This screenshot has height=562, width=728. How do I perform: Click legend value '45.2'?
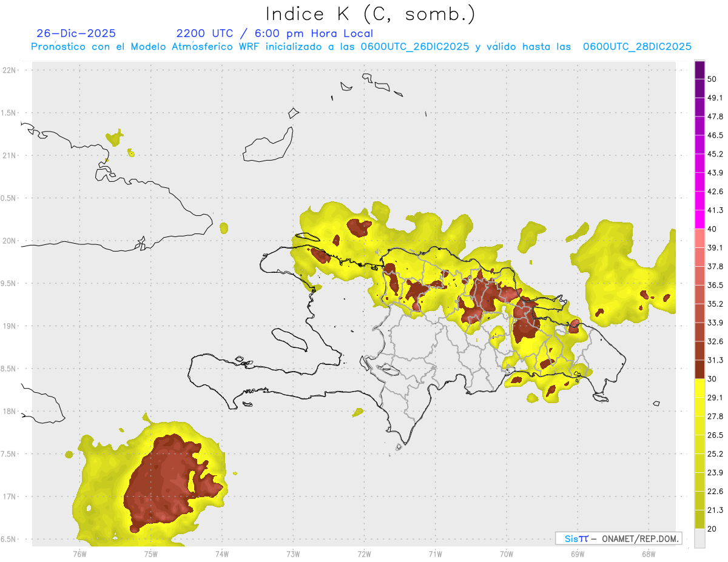(715, 154)
